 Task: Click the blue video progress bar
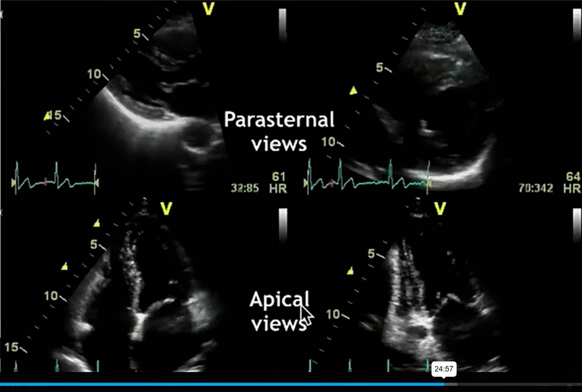(218, 384)
